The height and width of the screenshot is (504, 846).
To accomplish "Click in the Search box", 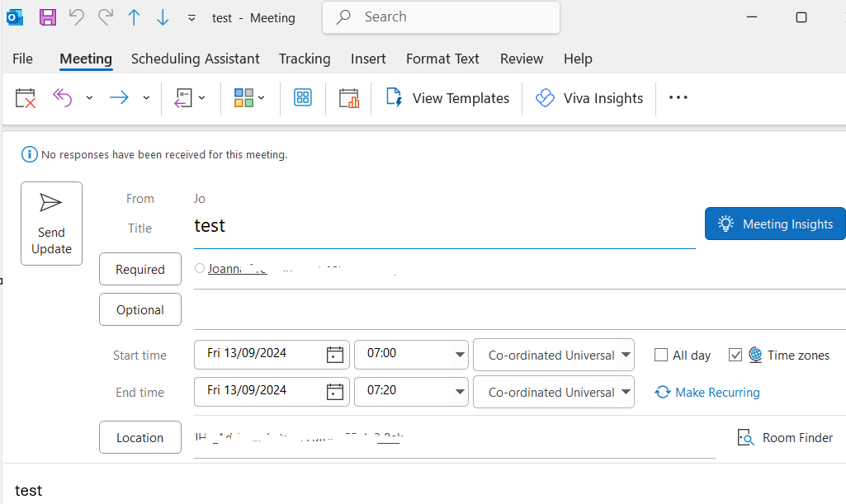I will pyautogui.click(x=441, y=17).
